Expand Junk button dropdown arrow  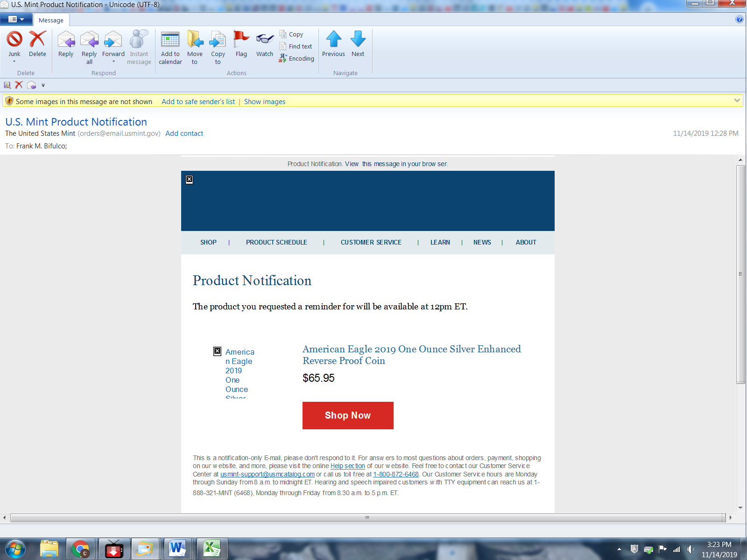coord(14,62)
